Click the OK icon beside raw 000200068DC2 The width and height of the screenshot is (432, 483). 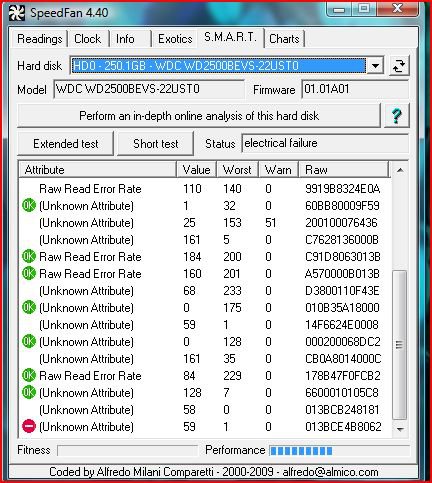coord(29,342)
